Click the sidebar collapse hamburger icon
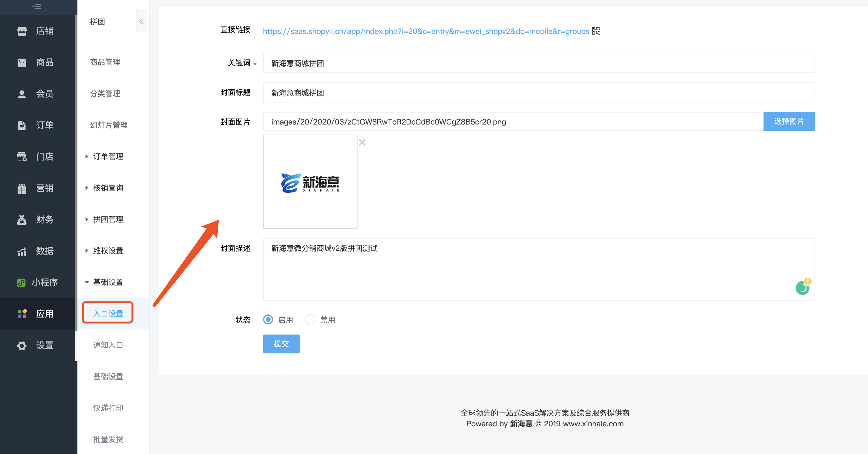The image size is (868, 454). (37, 6)
